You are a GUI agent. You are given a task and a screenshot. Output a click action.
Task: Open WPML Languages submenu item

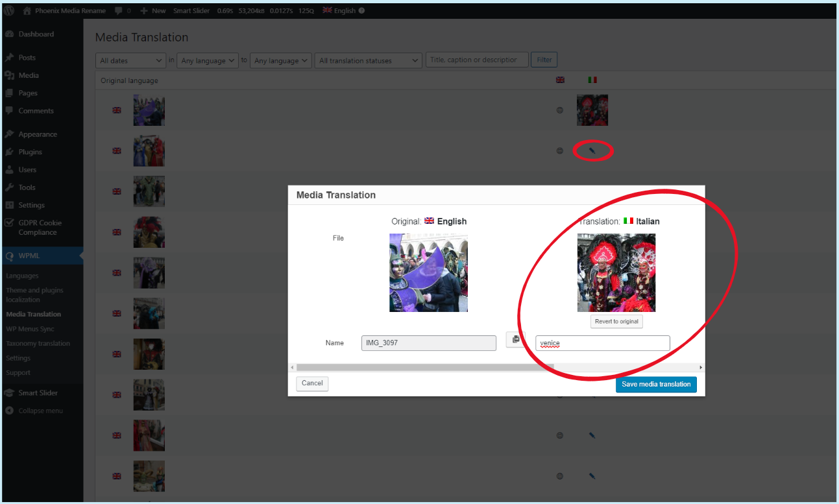coord(22,276)
